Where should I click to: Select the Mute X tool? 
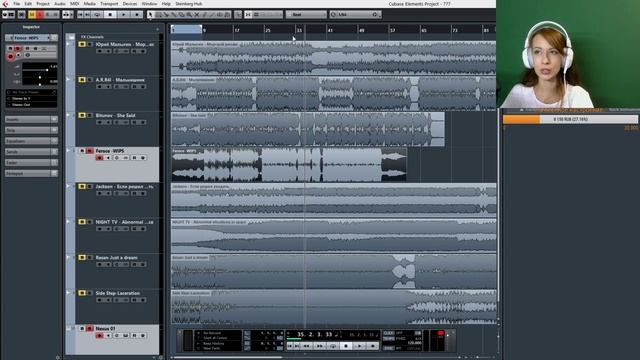(197, 15)
